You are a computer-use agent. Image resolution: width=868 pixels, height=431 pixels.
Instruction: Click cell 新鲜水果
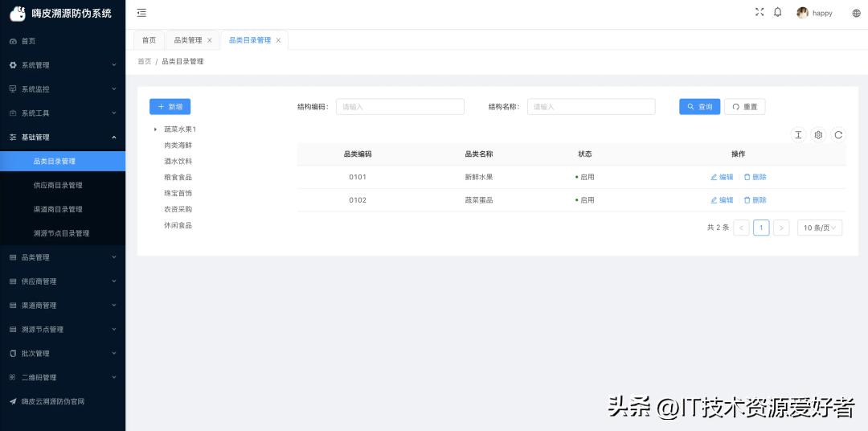tap(479, 177)
